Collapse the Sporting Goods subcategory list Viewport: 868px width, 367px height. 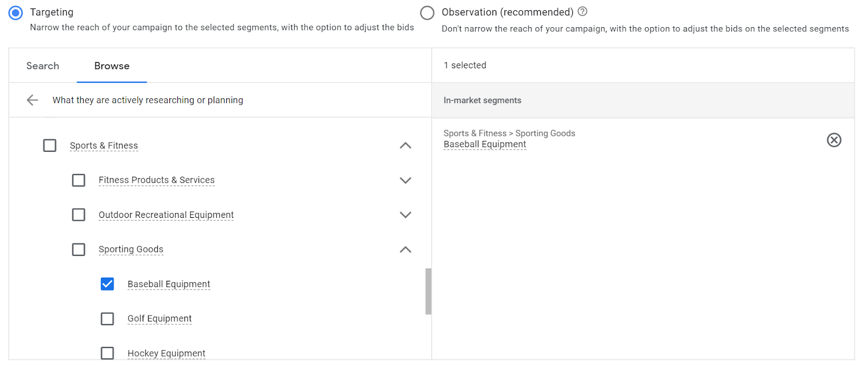point(405,249)
